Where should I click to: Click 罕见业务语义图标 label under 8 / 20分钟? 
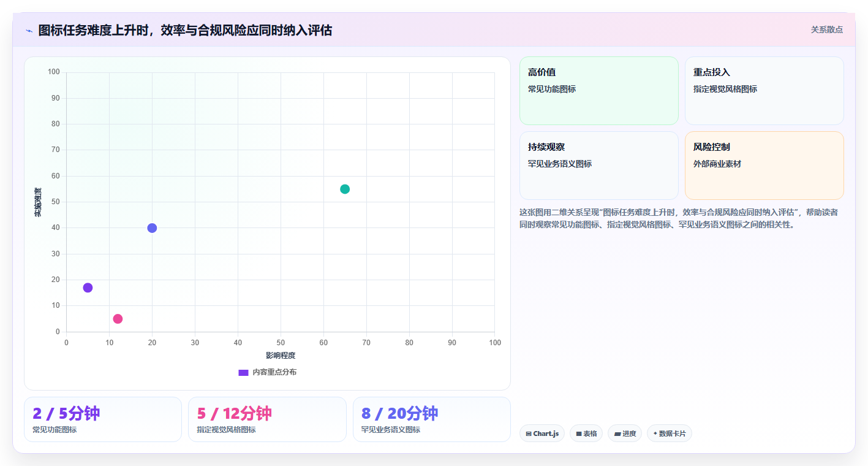click(x=391, y=430)
